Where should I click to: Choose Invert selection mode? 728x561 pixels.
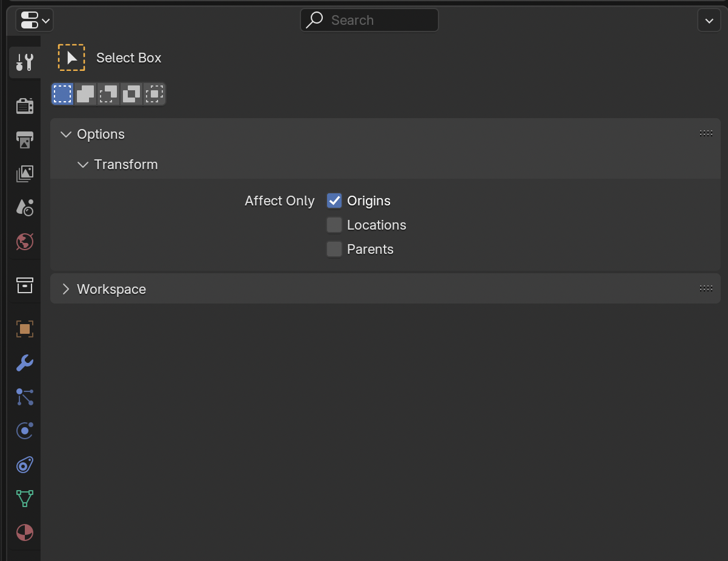[x=131, y=94]
